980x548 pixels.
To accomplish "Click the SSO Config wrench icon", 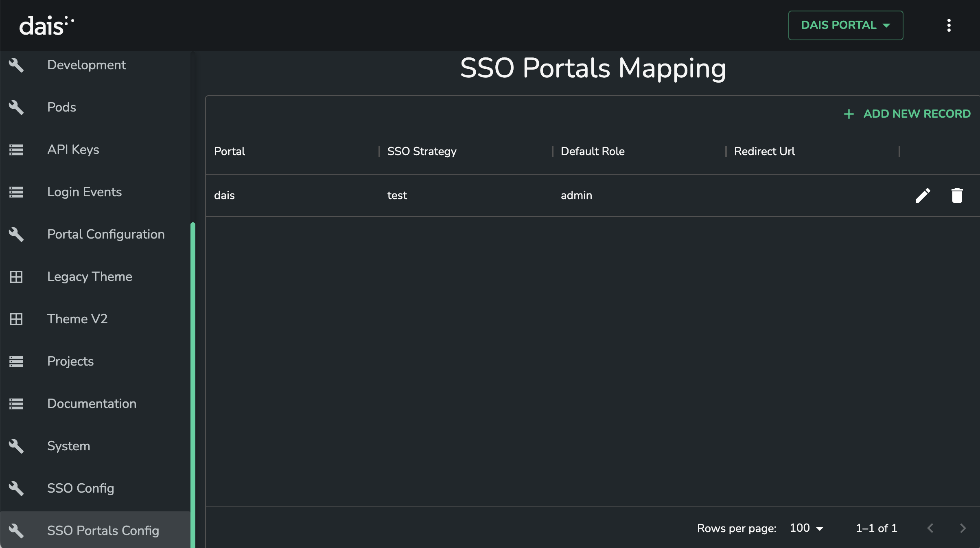I will coord(16,488).
